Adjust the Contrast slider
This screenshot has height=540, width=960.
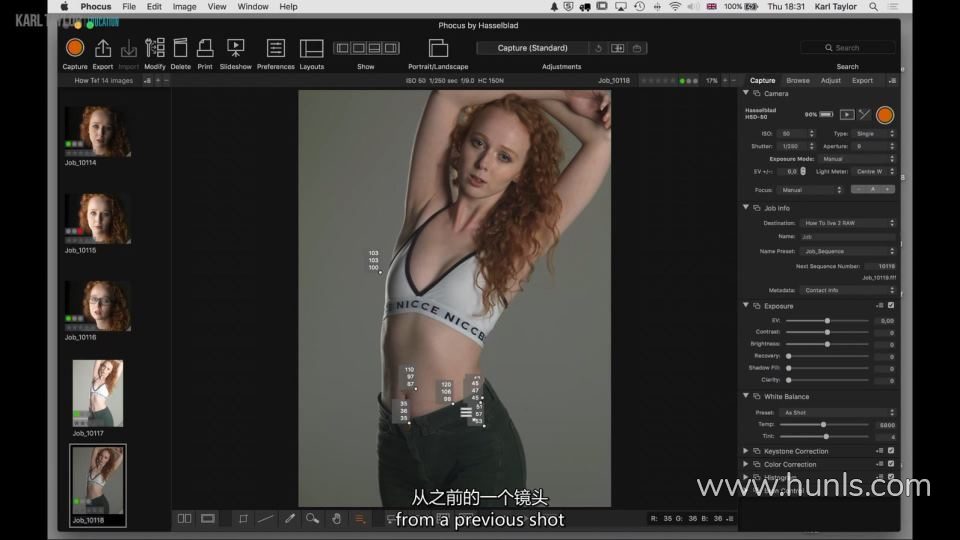tap(827, 332)
